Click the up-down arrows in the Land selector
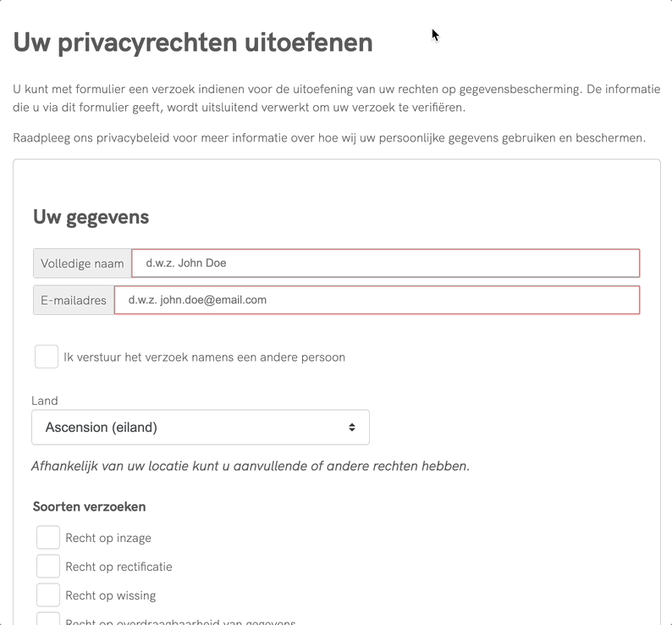Image resolution: width=672 pixels, height=625 pixels. [352, 428]
